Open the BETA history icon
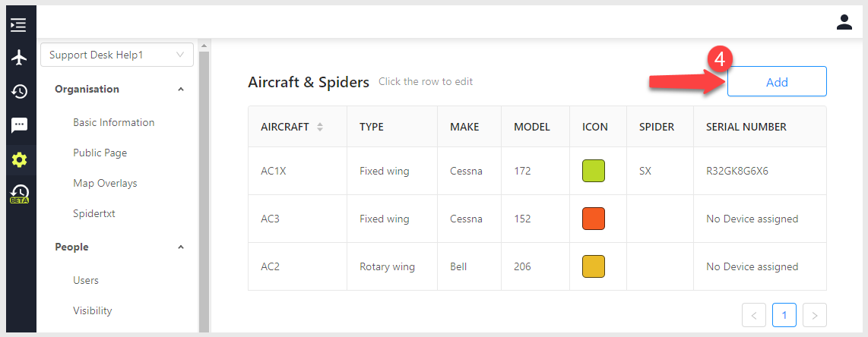This screenshot has height=337, width=868. 19,194
